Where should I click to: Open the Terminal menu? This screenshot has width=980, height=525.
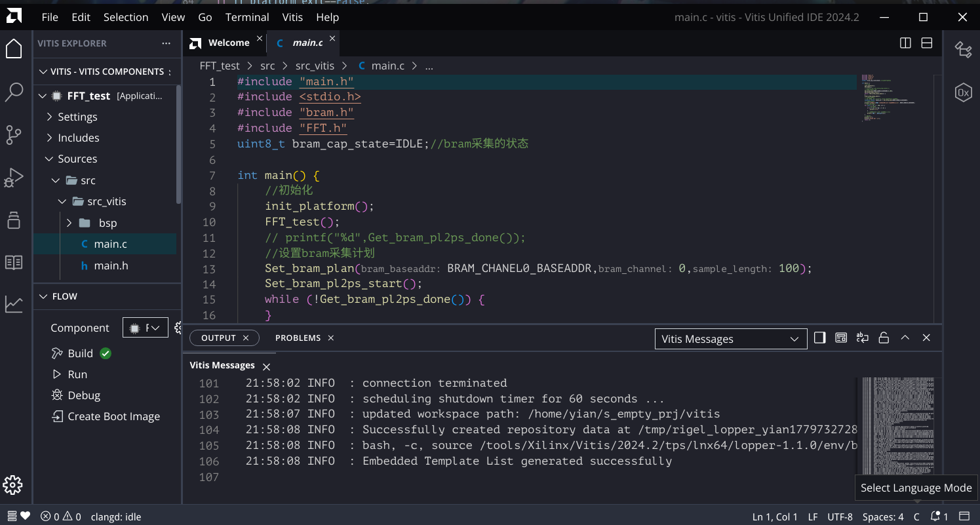pos(247,17)
